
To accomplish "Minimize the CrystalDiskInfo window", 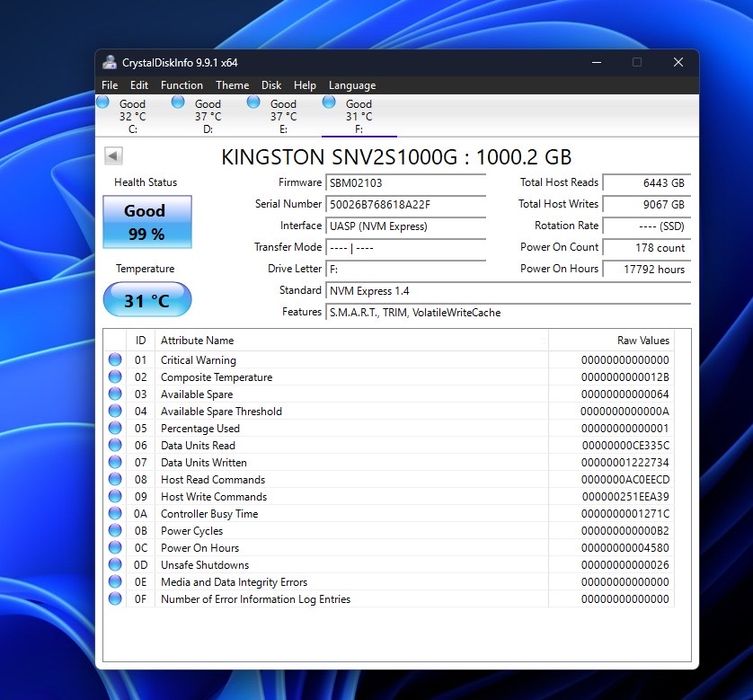I will tap(596, 62).
